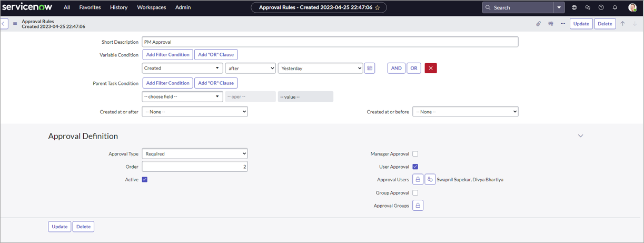Open the Approval Type dropdown
This screenshot has width=644, height=243.
pyautogui.click(x=194, y=154)
